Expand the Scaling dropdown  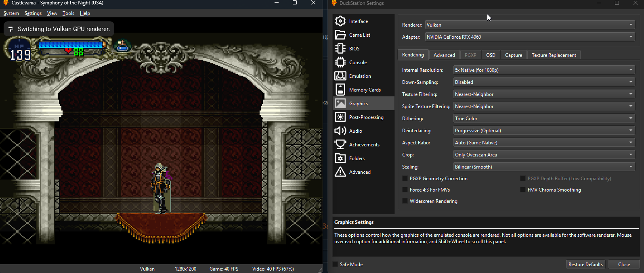pos(544,167)
